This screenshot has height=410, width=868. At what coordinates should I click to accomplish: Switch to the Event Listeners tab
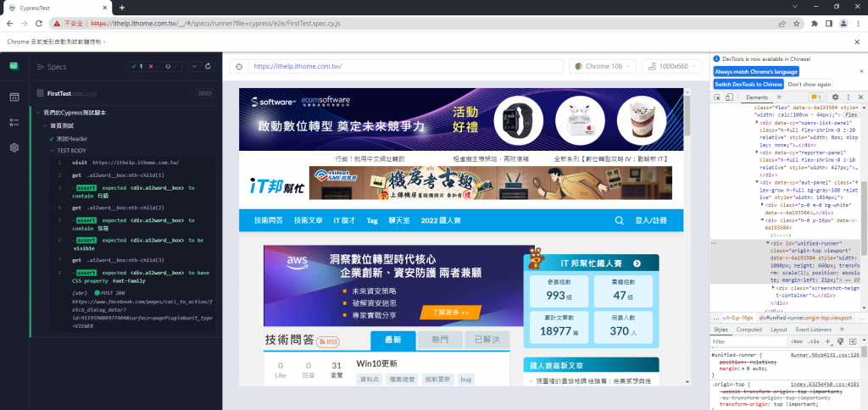tap(813, 330)
